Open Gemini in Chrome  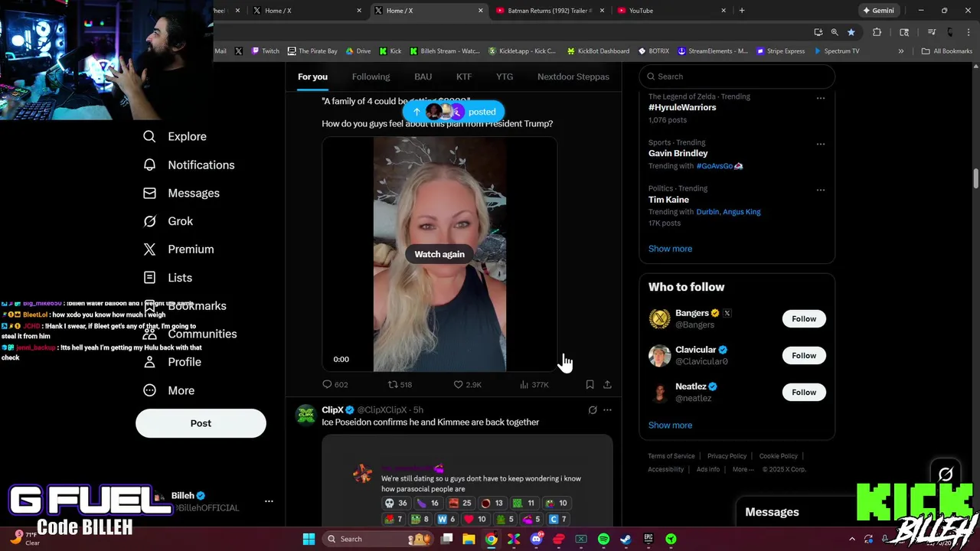pyautogui.click(x=878, y=11)
